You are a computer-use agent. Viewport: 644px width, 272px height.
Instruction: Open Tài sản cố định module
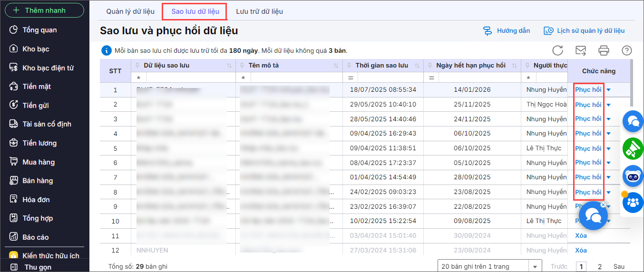point(47,124)
